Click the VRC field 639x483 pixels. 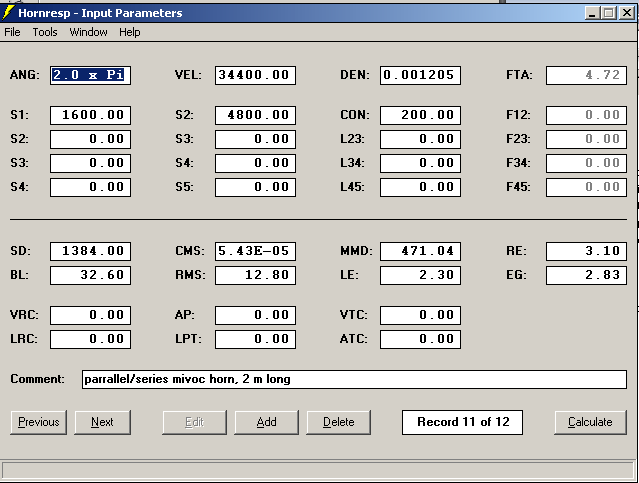pyautogui.click(x=90, y=315)
